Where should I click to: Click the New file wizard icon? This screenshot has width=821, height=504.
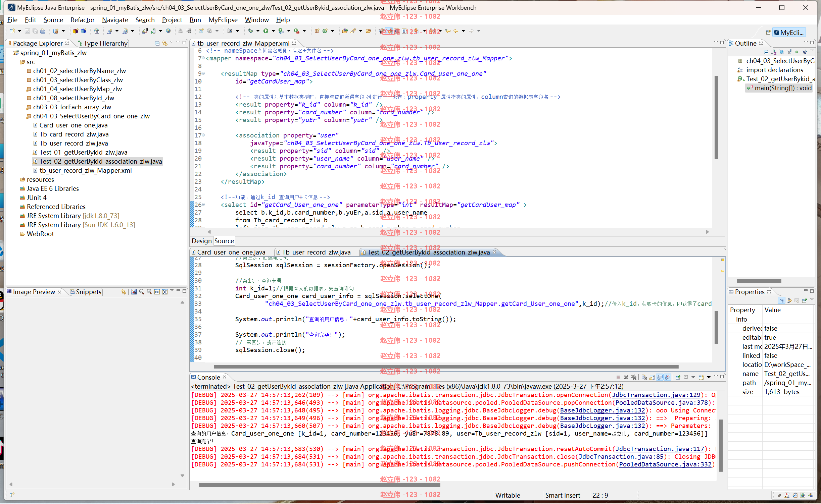(12, 31)
